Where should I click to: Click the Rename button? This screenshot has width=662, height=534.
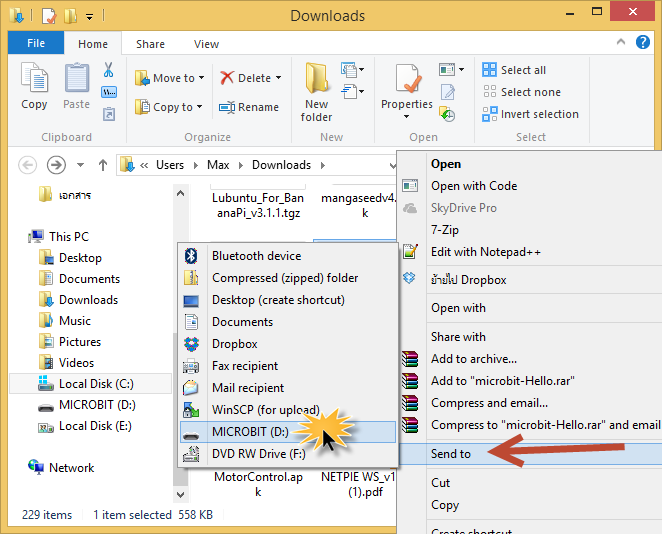tap(249, 107)
